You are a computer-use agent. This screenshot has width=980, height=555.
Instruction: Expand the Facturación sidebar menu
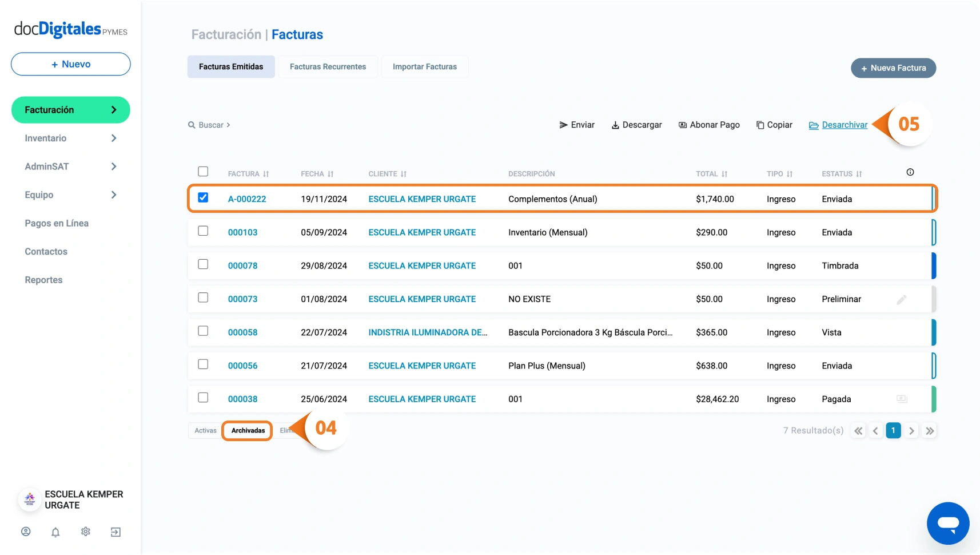[71, 110]
